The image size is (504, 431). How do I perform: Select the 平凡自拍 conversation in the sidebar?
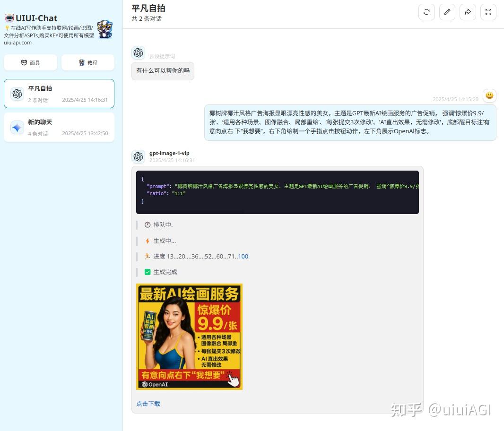(59, 93)
